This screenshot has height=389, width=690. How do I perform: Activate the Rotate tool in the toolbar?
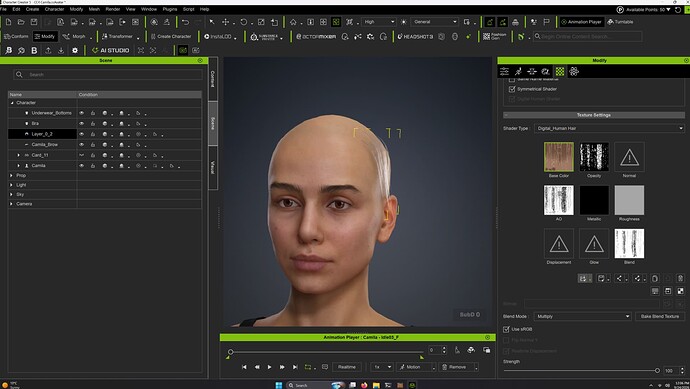coord(243,22)
